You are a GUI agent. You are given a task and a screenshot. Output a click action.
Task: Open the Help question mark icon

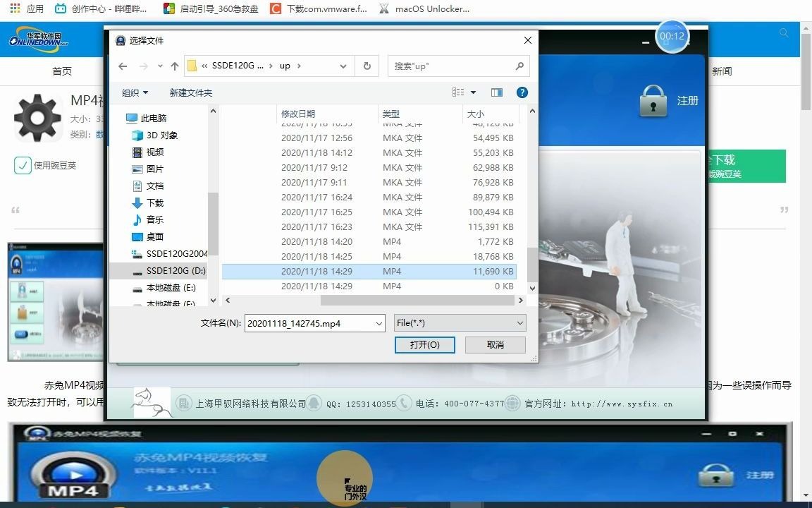pos(522,92)
